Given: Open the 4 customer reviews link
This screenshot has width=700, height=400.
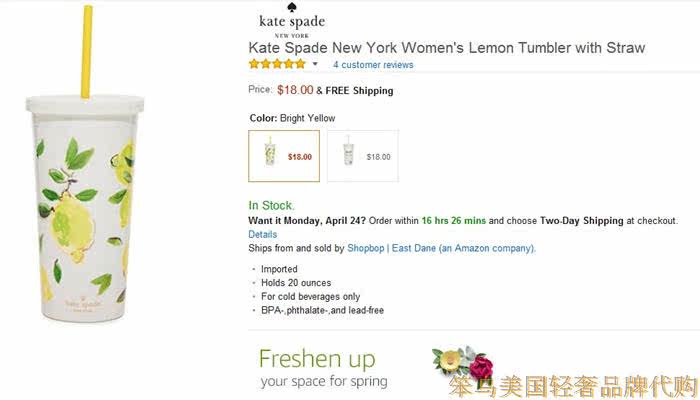Looking at the screenshot, I should point(373,65).
